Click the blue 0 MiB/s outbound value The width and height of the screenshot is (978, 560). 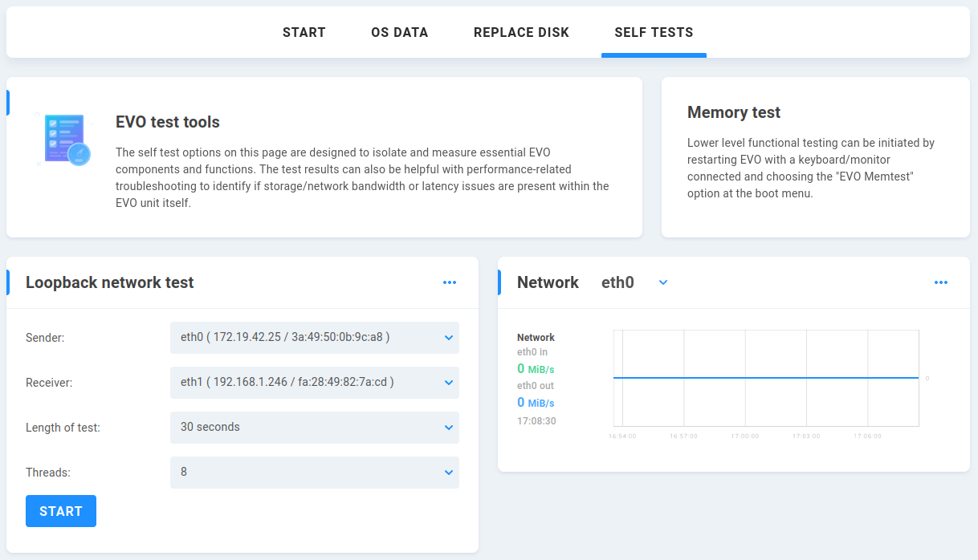click(x=536, y=403)
